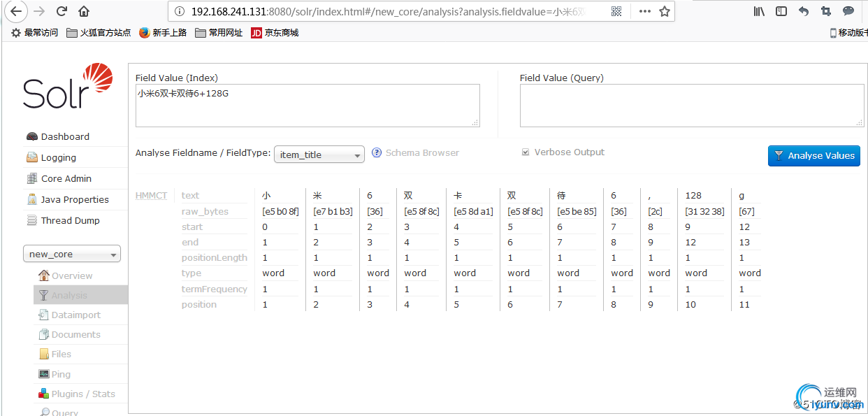Click the Solr logo
The height and width of the screenshot is (416, 868).
[x=68, y=86]
